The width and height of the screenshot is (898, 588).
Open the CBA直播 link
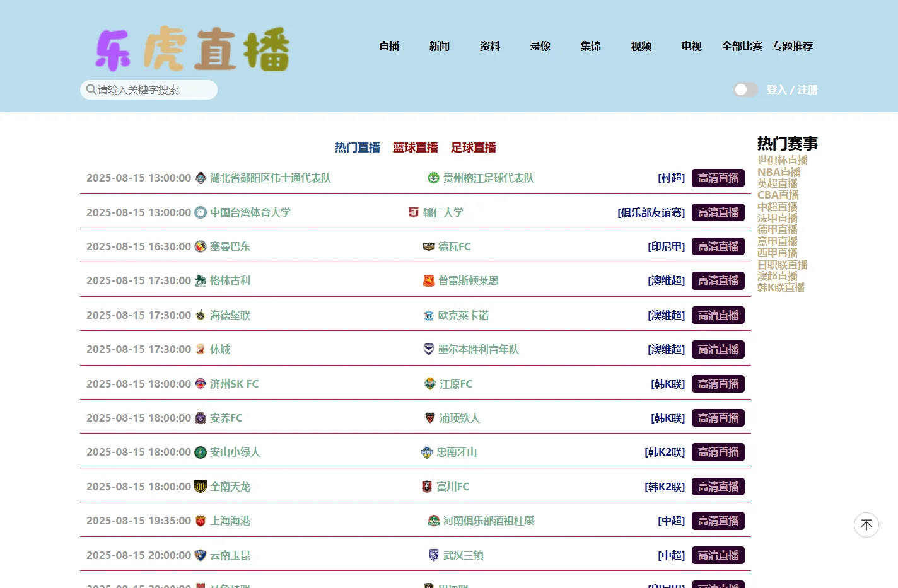[x=778, y=195]
